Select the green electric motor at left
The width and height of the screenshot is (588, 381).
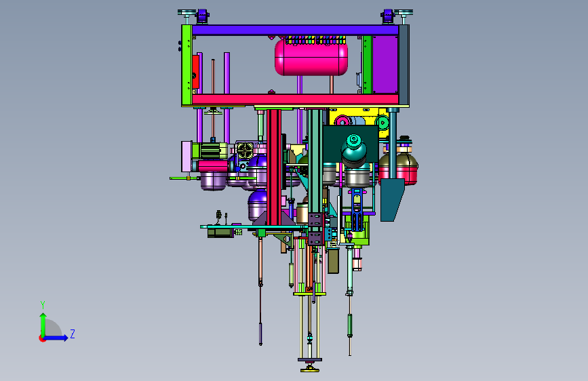pos(210,151)
